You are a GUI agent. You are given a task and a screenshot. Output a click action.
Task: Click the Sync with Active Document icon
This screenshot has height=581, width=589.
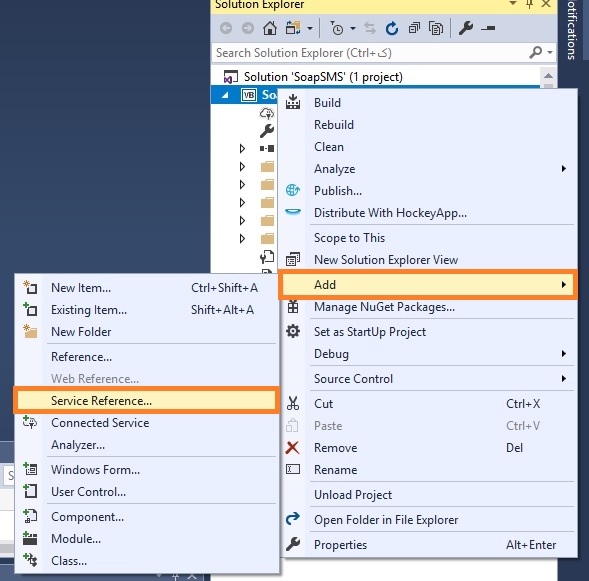(x=370, y=28)
